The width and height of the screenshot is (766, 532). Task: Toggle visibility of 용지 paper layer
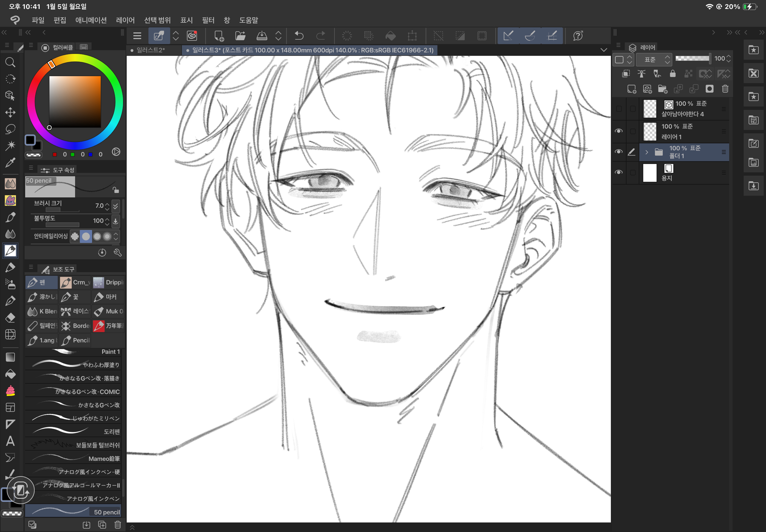click(619, 172)
